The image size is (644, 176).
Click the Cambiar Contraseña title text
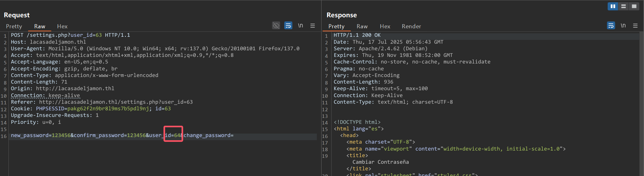pyautogui.click(x=381, y=162)
